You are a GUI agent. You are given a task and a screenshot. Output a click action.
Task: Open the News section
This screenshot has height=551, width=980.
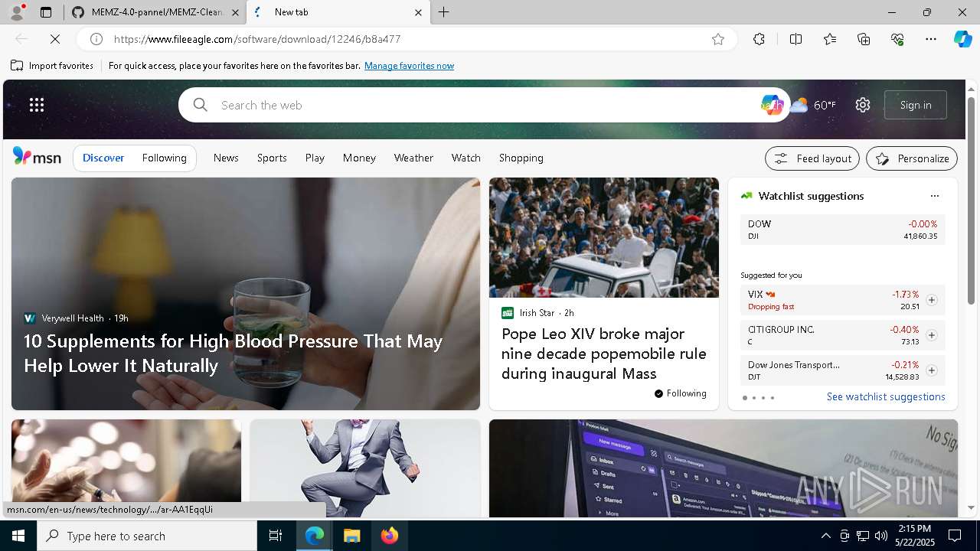226,158
